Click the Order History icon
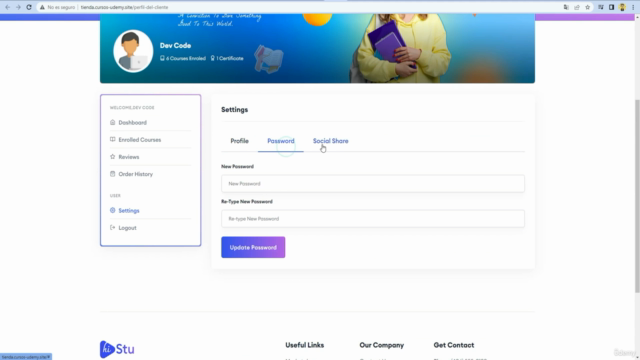 pos(113,174)
